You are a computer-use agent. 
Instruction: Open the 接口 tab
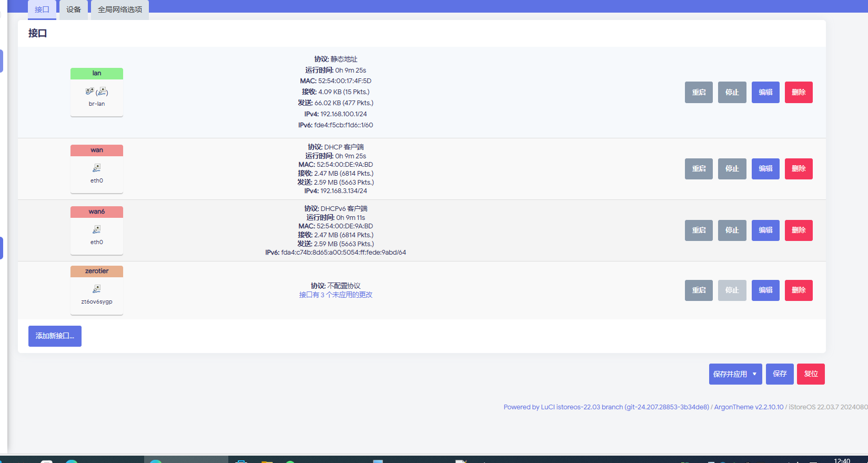(x=42, y=9)
